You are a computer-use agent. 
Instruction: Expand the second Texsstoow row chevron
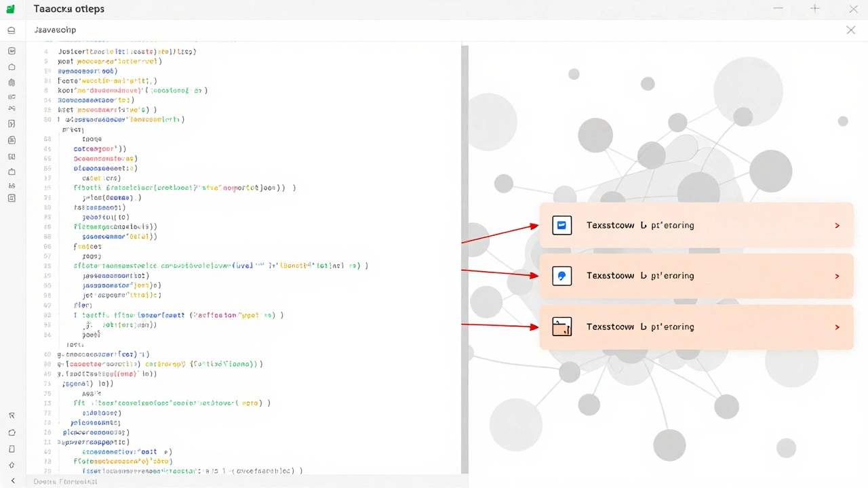pyautogui.click(x=837, y=276)
